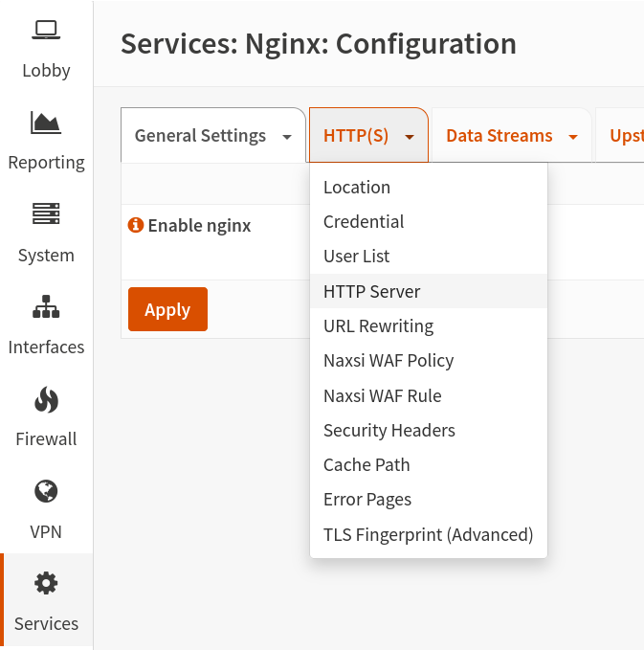Click the orange Apply button
The height and width of the screenshot is (650, 644).
tap(167, 309)
